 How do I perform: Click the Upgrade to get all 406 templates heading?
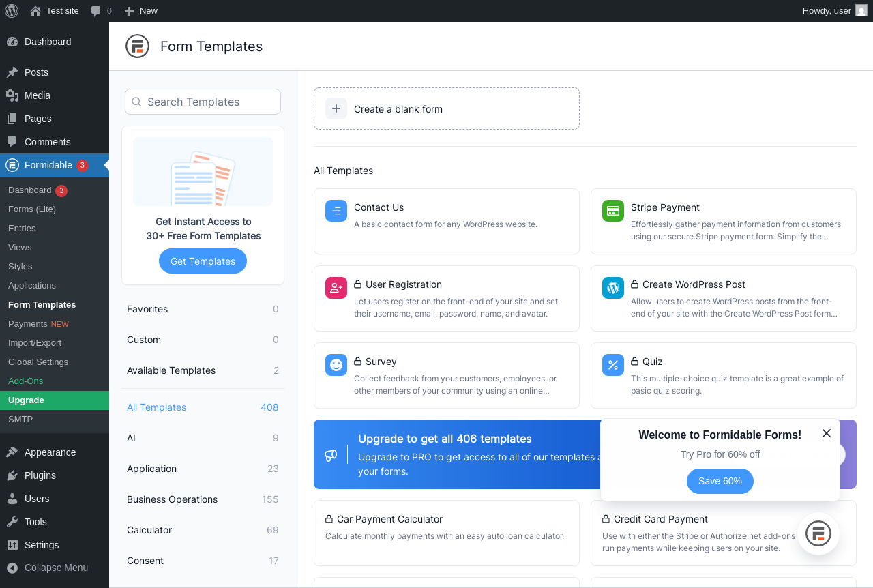pos(445,439)
